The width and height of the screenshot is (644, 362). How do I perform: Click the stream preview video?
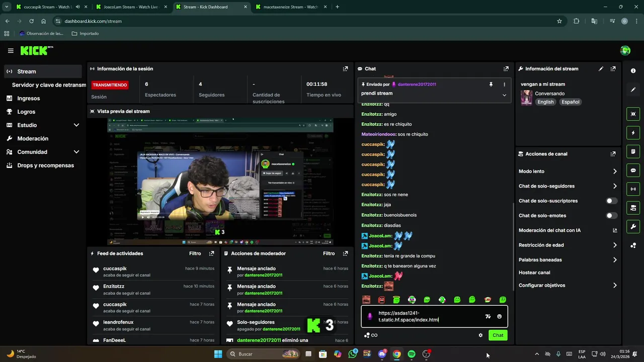point(220,182)
